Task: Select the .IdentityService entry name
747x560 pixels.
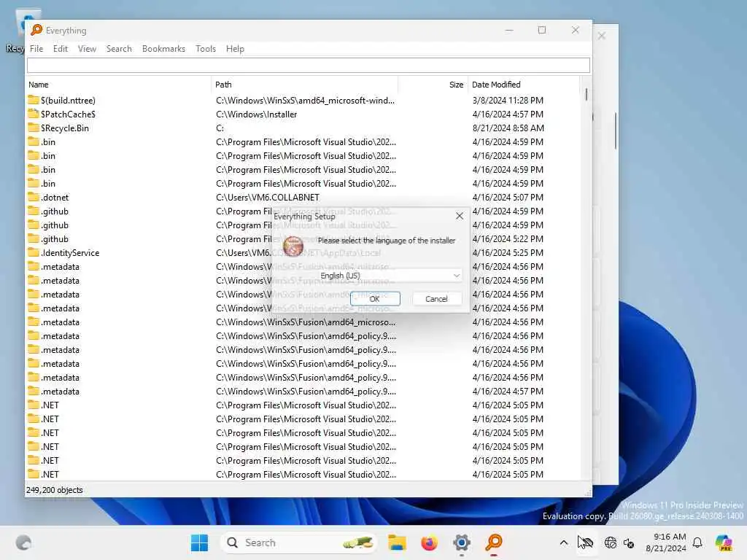Action: click(70, 253)
